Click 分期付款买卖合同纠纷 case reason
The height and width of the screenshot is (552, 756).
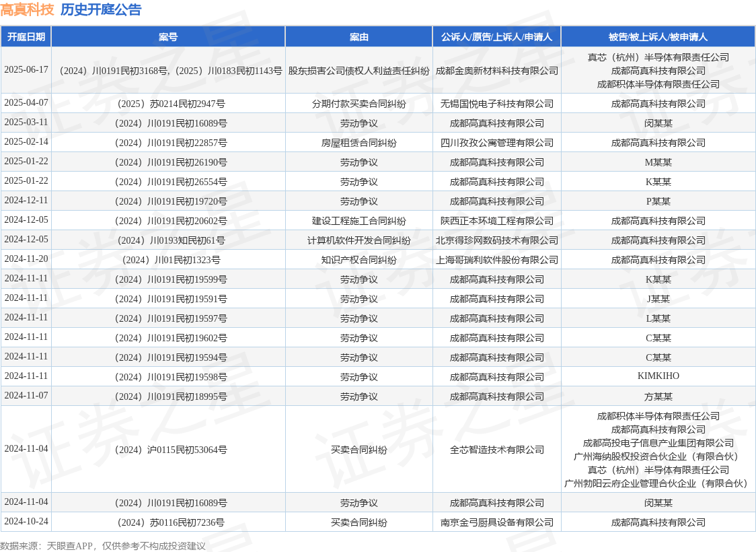point(358,104)
